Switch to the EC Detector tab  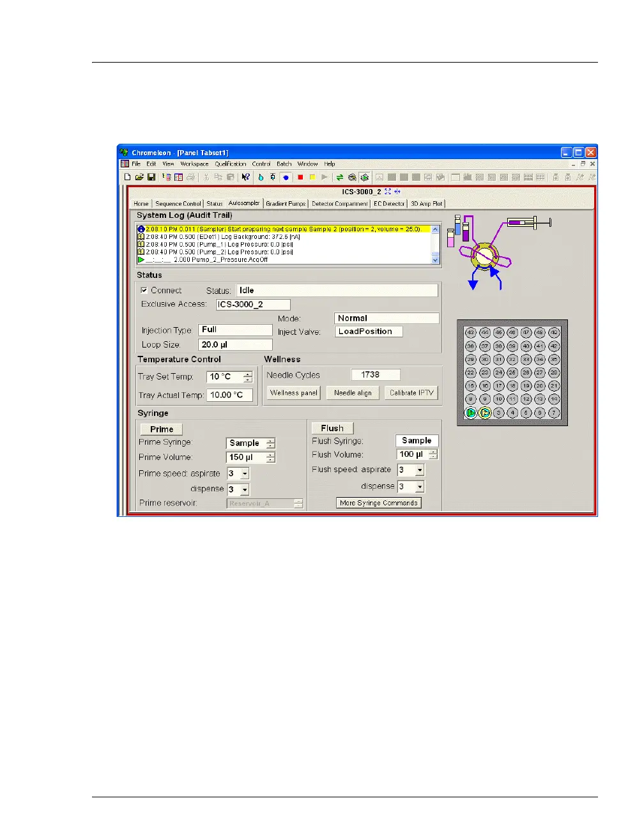click(x=389, y=204)
